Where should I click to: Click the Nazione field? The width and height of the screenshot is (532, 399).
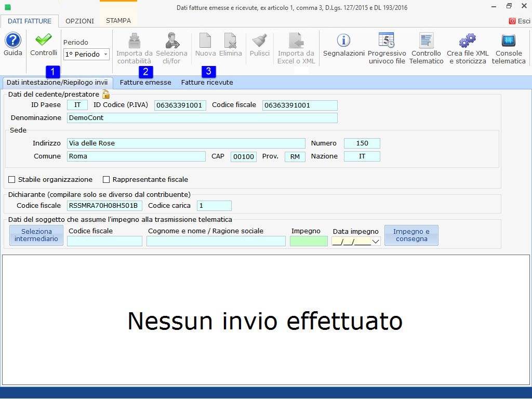tap(362, 156)
